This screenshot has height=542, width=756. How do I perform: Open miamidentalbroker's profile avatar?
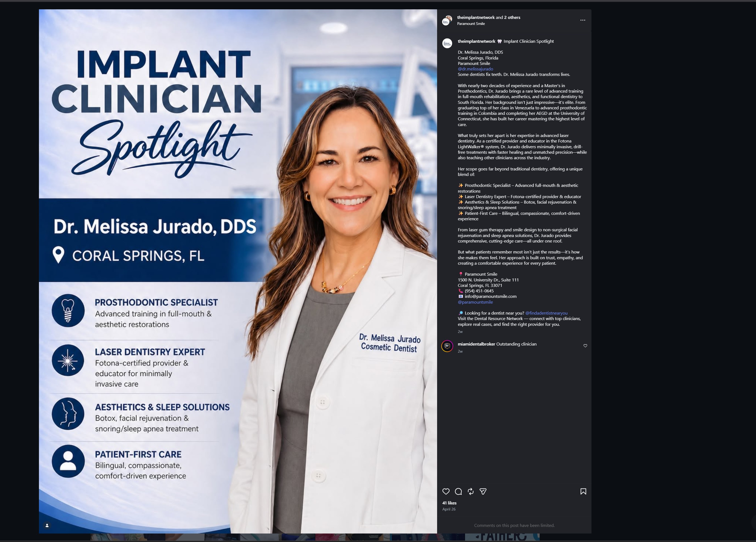[447, 346]
